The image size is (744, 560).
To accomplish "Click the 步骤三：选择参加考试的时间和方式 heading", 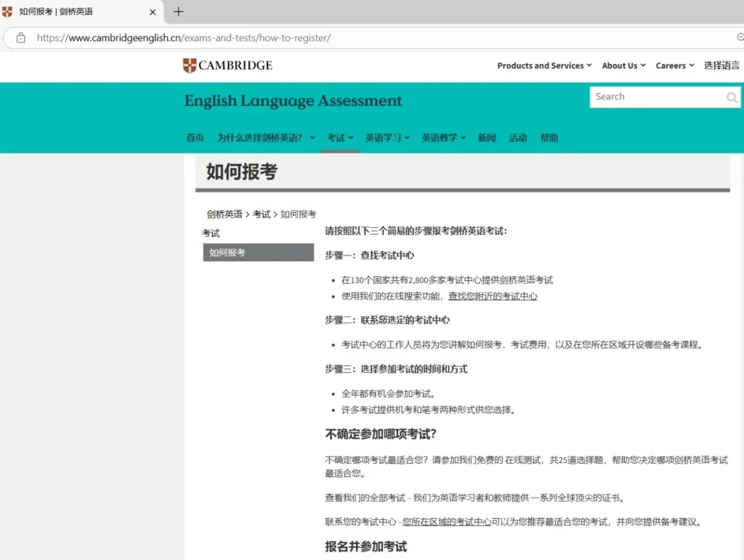I will click(x=396, y=369).
